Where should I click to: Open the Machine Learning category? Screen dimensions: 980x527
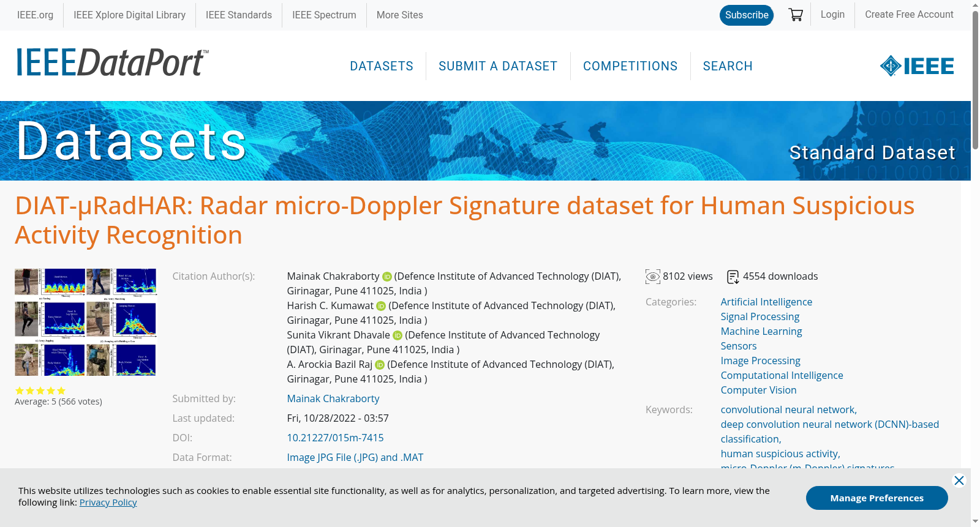pyautogui.click(x=761, y=332)
